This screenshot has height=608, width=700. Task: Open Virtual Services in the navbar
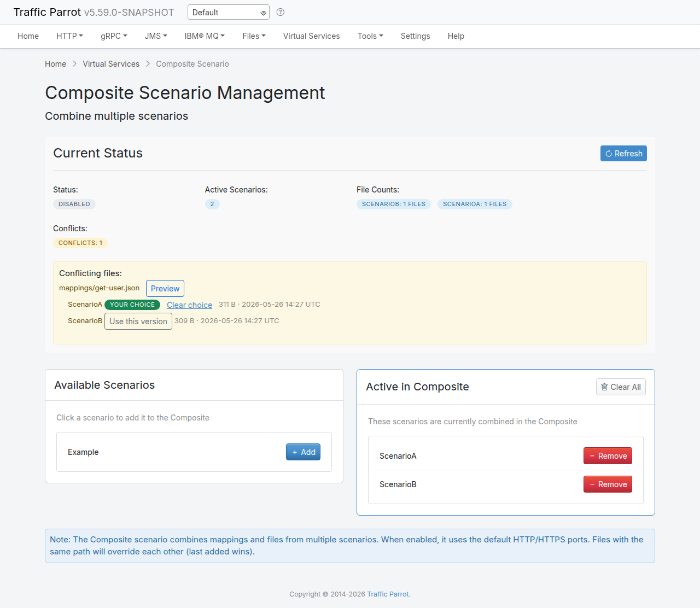[x=311, y=36]
